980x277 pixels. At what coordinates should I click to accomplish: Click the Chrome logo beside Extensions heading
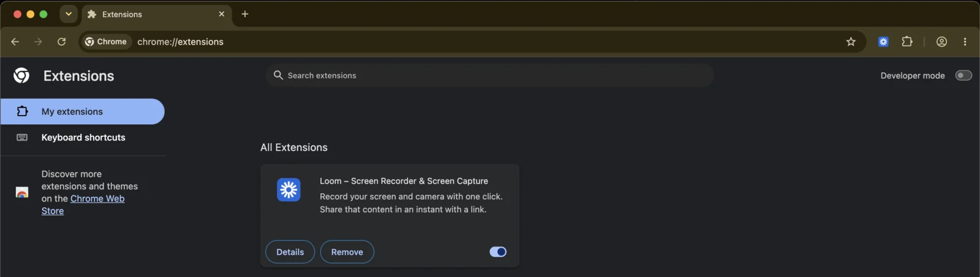click(21, 75)
